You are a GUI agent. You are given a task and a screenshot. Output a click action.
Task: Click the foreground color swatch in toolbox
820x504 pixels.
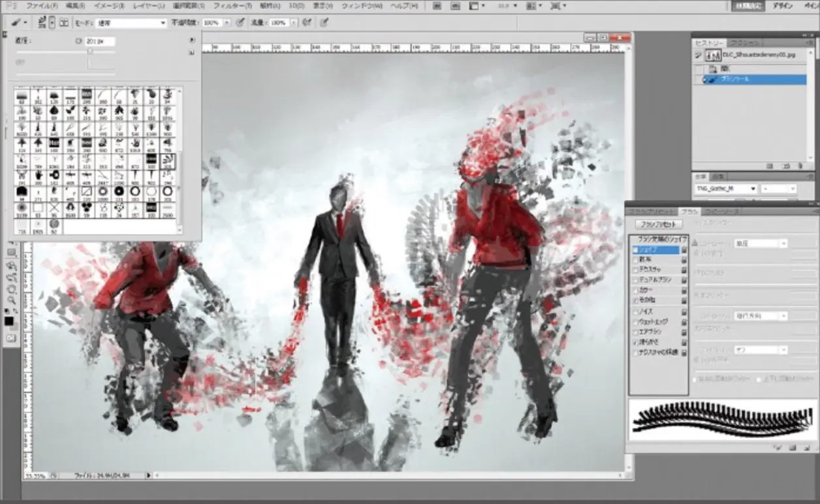(9, 321)
